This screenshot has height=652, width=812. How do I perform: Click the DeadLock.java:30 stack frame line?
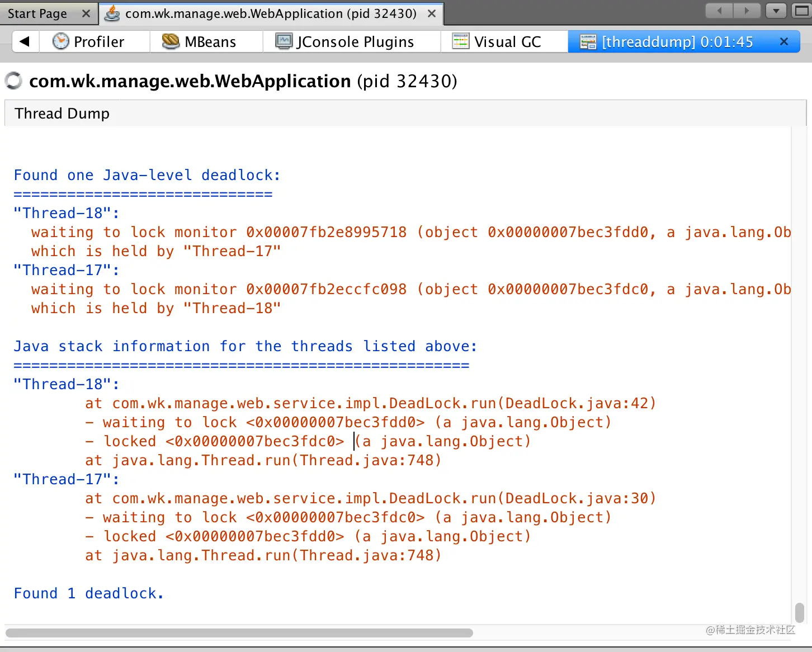[x=371, y=498]
